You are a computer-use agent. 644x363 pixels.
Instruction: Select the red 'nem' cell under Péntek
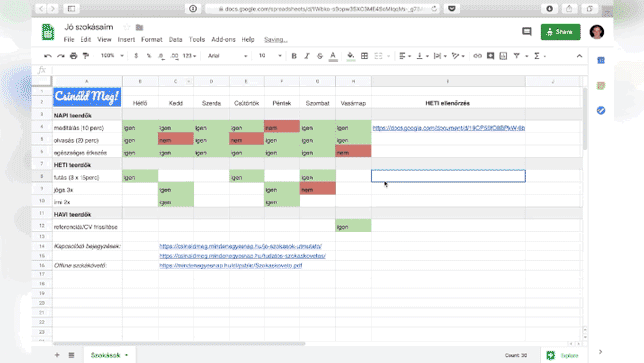[x=282, y=127]
